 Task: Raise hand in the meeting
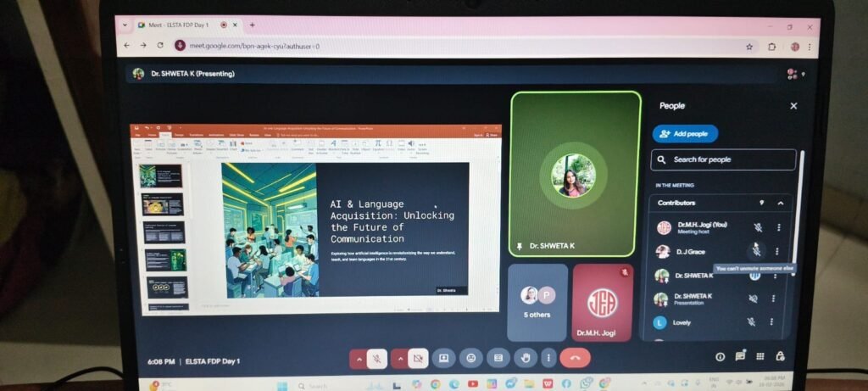pos(525,359)
